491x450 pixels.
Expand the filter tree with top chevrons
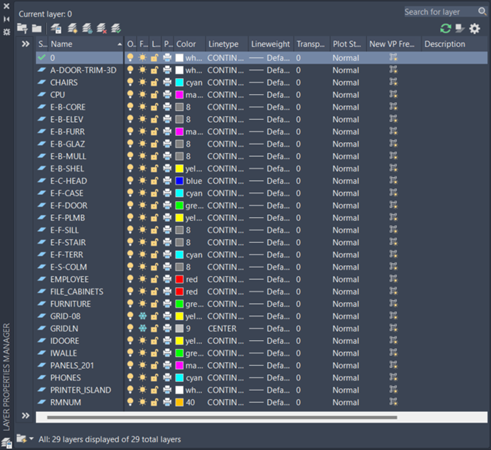click(25, 44)
